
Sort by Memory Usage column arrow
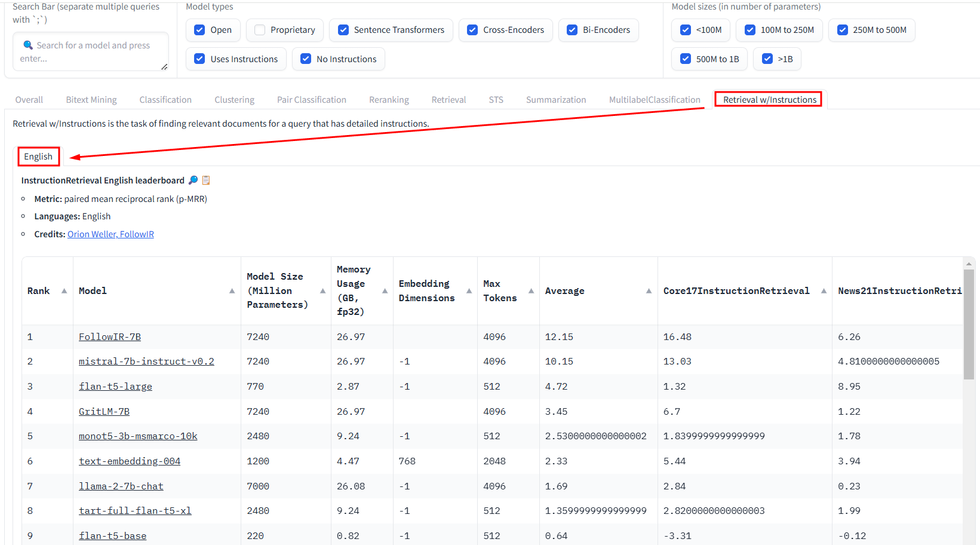tap(385, 291)
